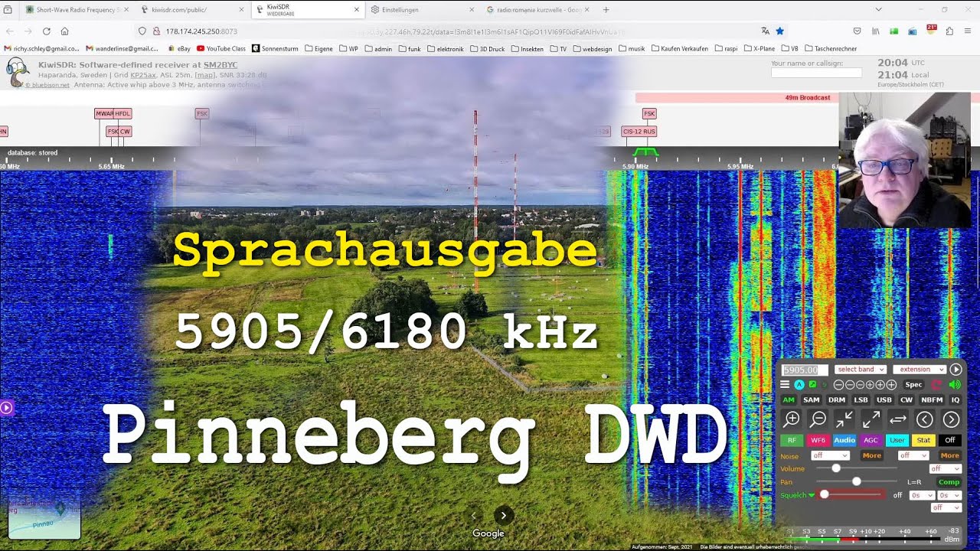The height and width of the screenshot is (551, 980).
Task: Click the Spec button
Action: tap(913, 385)
